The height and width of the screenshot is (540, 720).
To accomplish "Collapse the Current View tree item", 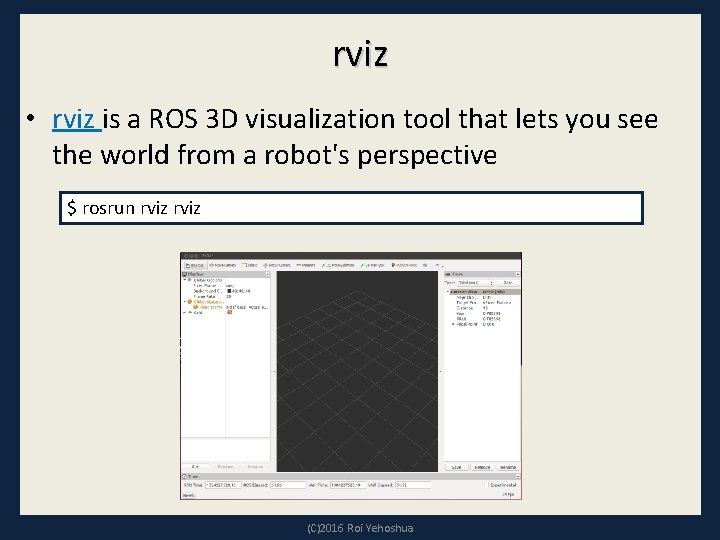I will 448,292.
